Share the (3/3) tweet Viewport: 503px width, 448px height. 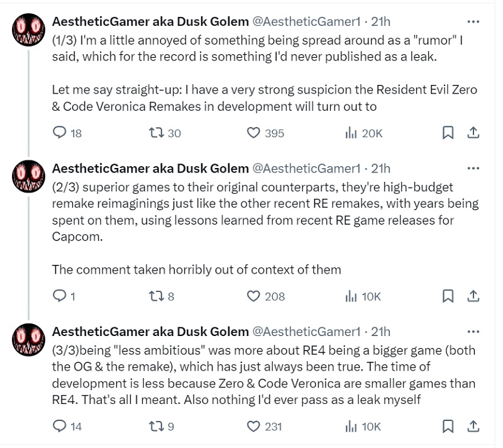[x=473, y=426]
